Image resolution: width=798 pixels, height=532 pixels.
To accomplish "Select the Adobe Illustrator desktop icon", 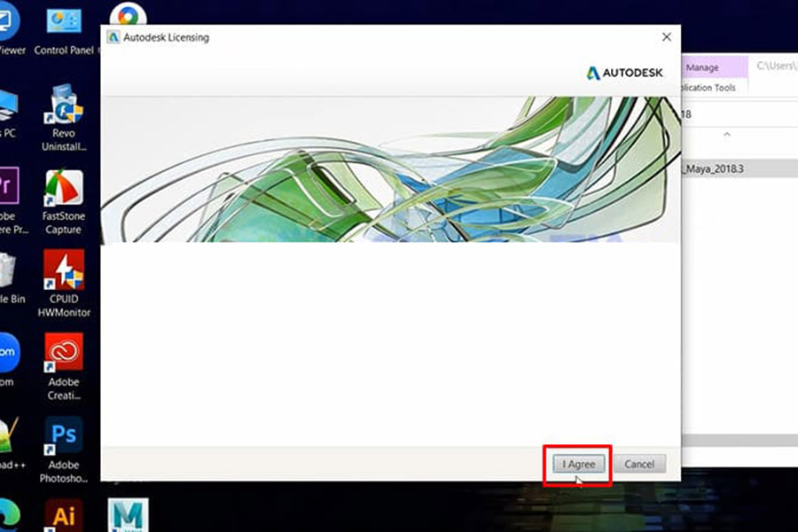I will click(64, 515).
